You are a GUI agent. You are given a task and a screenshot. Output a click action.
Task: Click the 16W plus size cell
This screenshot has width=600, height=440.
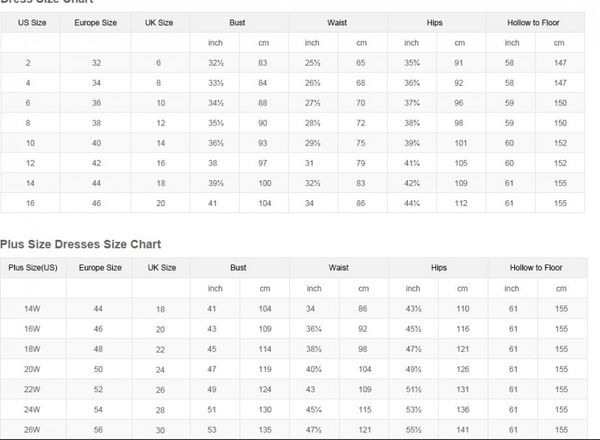[x=33, y=329]
